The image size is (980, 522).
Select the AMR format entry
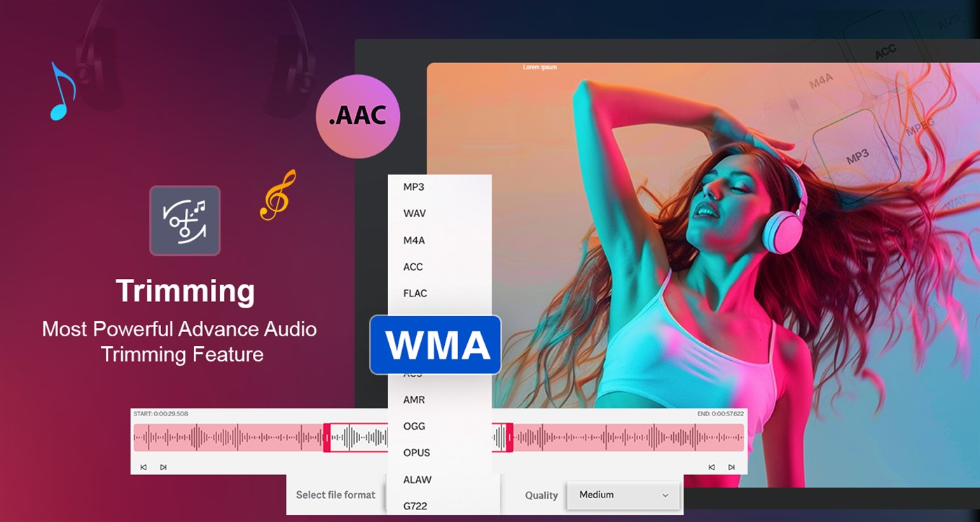click(415, 399)
